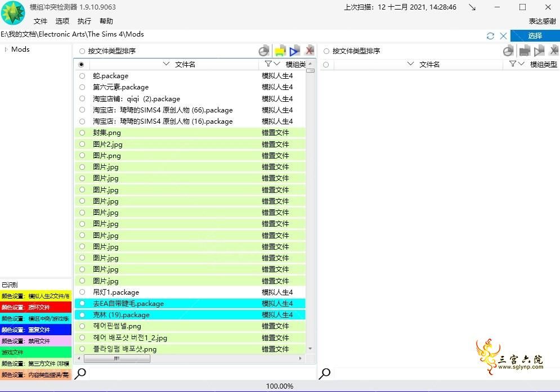Viewport: 560px width, 392px height.
Task: Click the filter funnel icon in right pane header
Action: [x=513, y=64]
